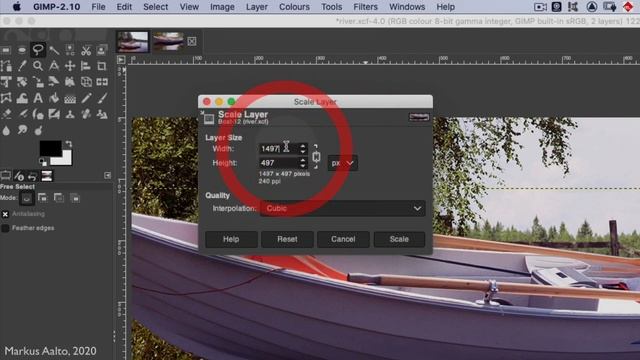Screen dimensions: 640x360
Task: Select the Scissors Select tool
Action: pyautogui.click(x=86, y=50)
